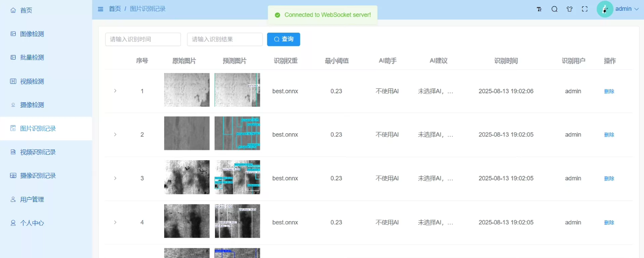
Task: Click the icon beside 图片识别记录 in sidebar
Action: tap(13, 128)
